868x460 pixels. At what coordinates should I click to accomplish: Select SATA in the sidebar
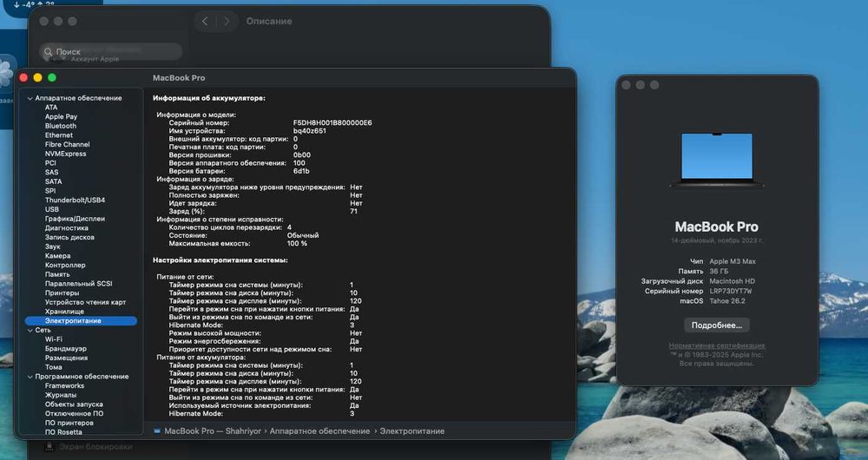[53, 181]
